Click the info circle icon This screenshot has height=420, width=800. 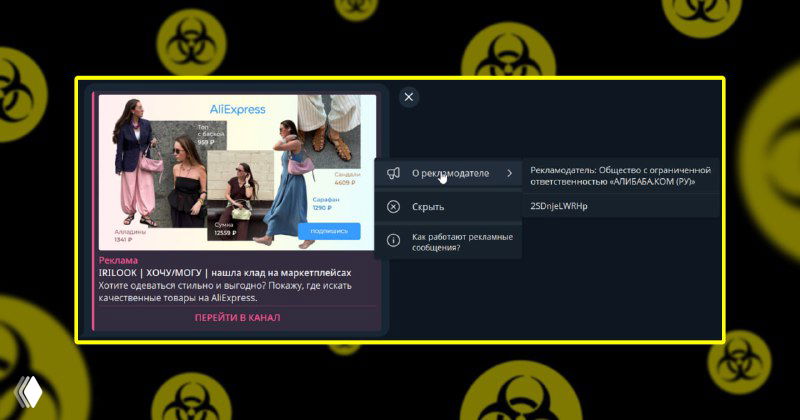(393, 240)
